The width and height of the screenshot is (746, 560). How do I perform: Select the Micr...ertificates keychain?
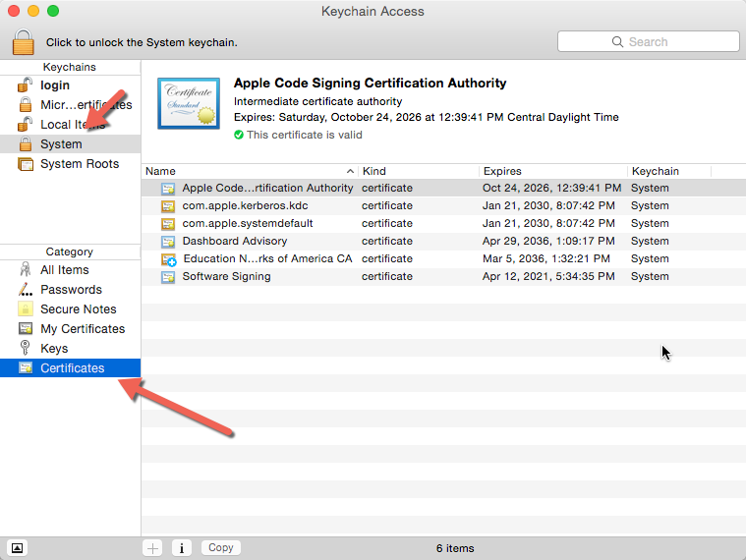pyautogui.click(x=71, y=104)
